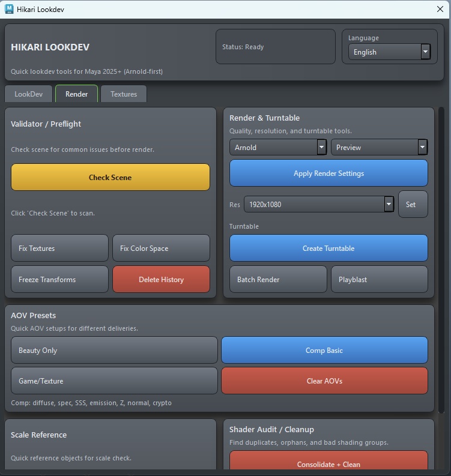
Task: Open the Preview quality dropdown
Action: (379, 147)
